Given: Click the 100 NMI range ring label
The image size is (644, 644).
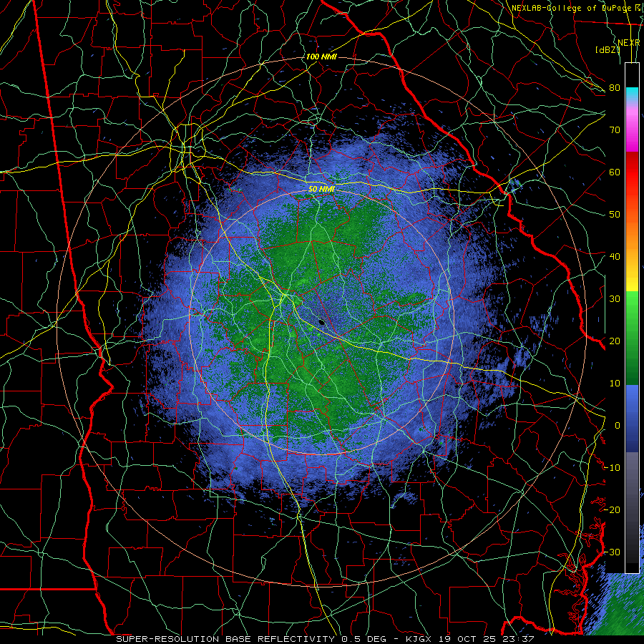Looking at the screenshot, I should coord(321,57).
